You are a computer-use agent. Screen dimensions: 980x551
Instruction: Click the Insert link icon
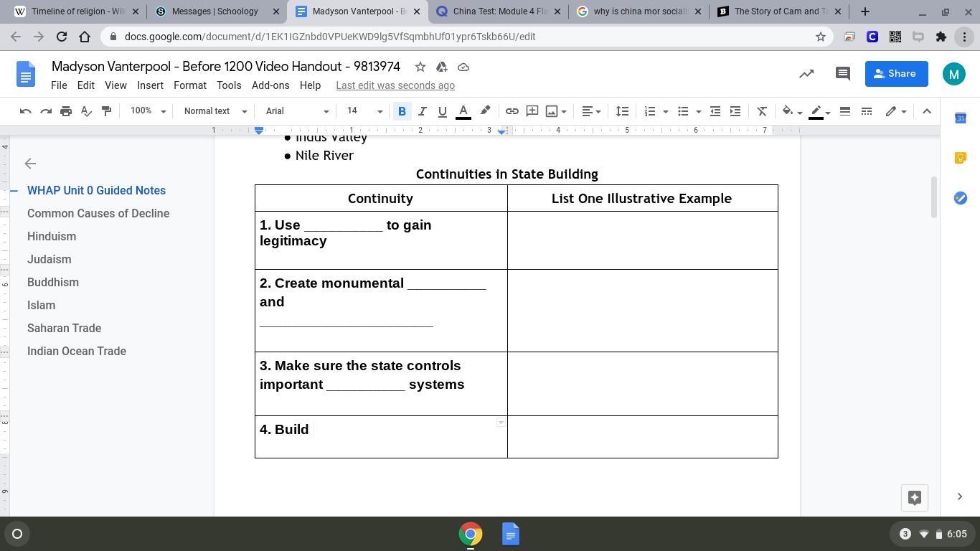[x=512, y=111]
